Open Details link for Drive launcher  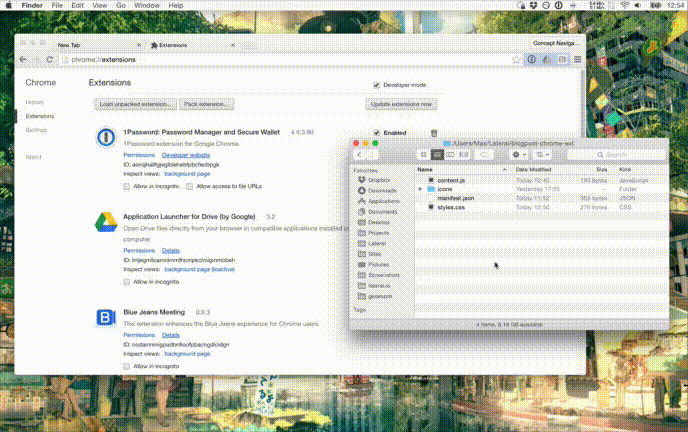(x=171, y=251)
